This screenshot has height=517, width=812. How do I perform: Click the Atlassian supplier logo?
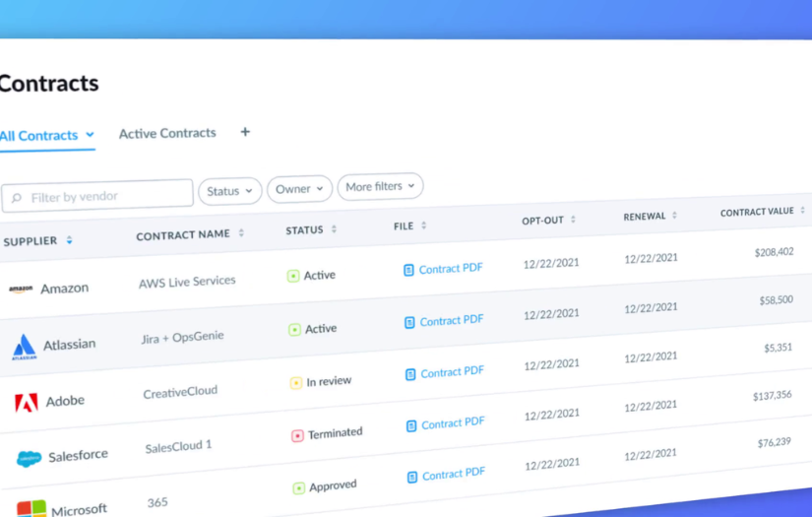[x=24, y=347]
